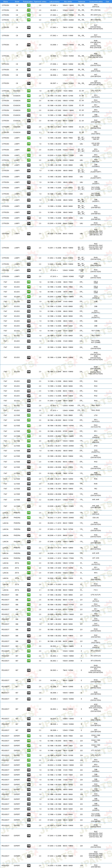Image resolution: width=112 pixels, height=868 pixels.
Task: Click 3FZ (EW12J4) engine code in Peugeot 807 row
Action: coord(96,656)
